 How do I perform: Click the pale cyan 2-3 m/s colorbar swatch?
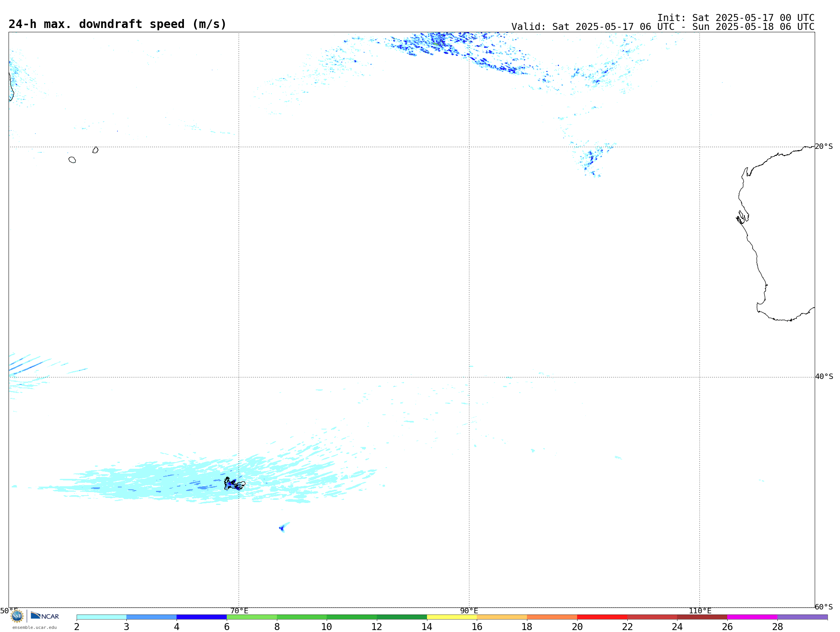pos(101,617)
